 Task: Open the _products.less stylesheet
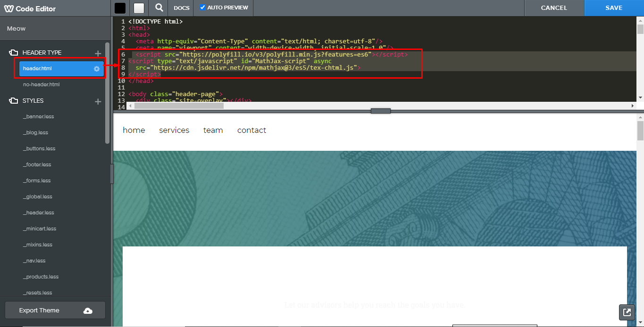(41, 277)
